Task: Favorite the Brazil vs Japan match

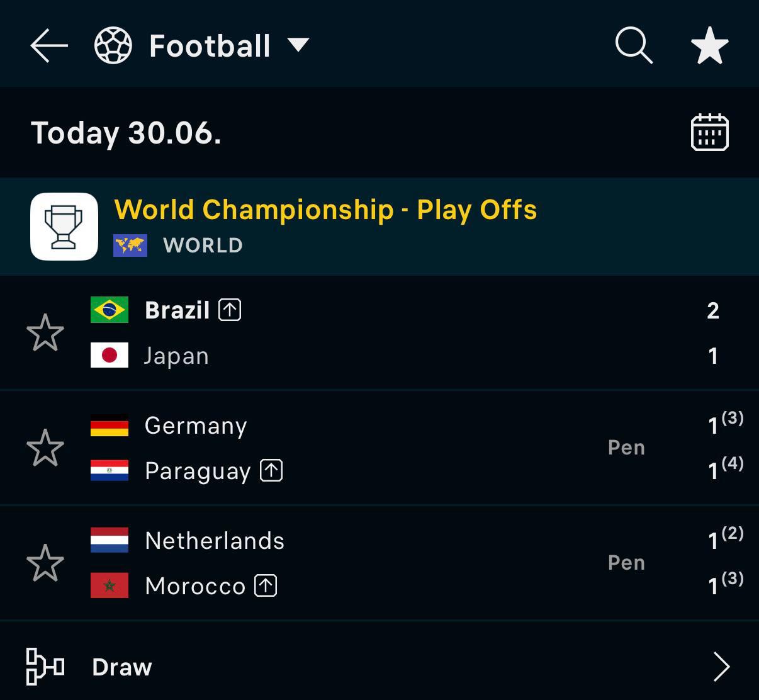Action: click(45, 332)
